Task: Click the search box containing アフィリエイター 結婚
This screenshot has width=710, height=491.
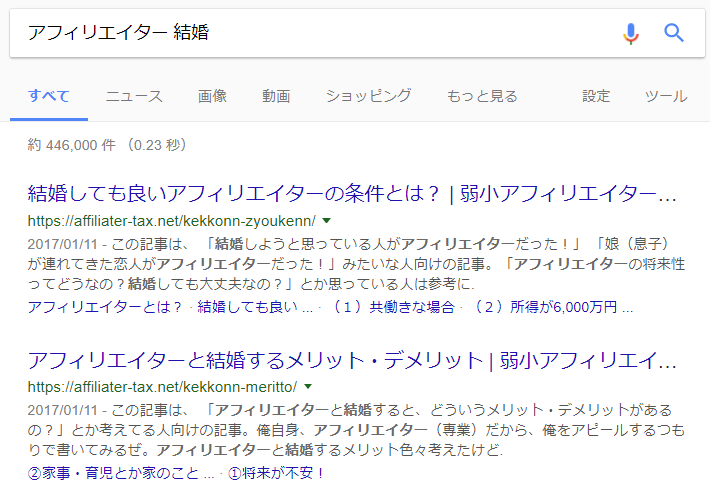Action: pyautogui.click(x=300, y=33)
